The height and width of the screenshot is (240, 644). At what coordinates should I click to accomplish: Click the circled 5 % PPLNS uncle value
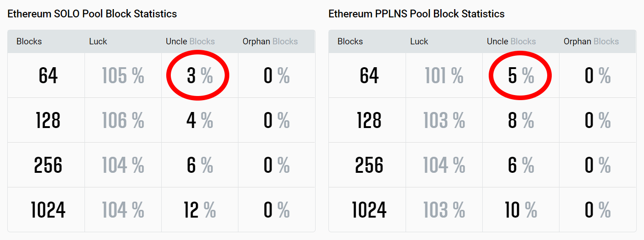click(x=521, y=76)
